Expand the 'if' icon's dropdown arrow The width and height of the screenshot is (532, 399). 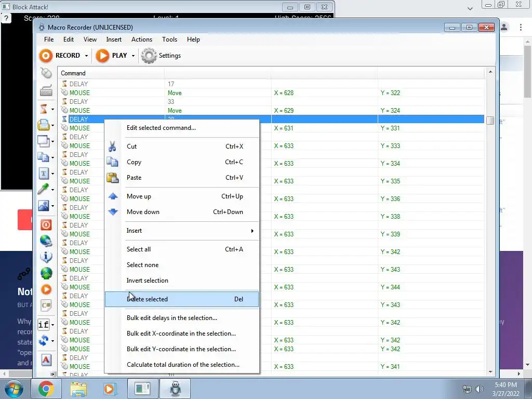tap(52, 325)
